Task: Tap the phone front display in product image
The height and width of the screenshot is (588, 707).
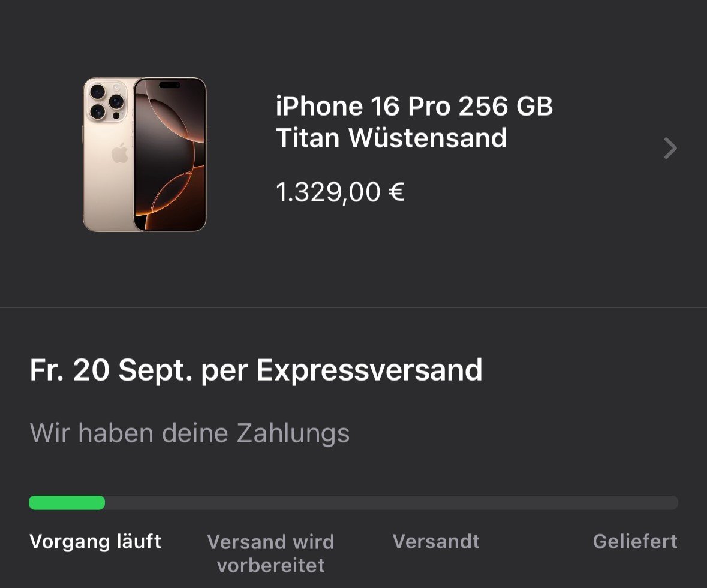Action: pyautogui.click(x=170, y=155)
